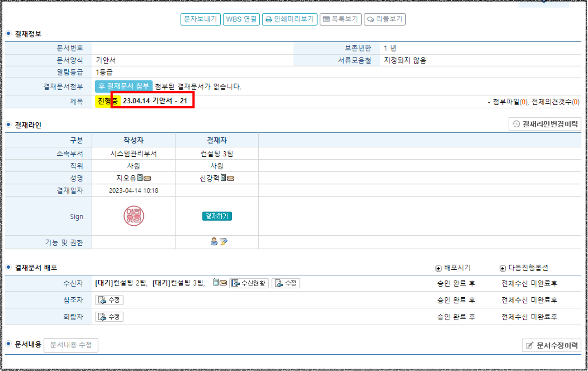Open 수신현황 for recipients
The width and height of the screenshot is (588, 371).
tap(249, 283)
